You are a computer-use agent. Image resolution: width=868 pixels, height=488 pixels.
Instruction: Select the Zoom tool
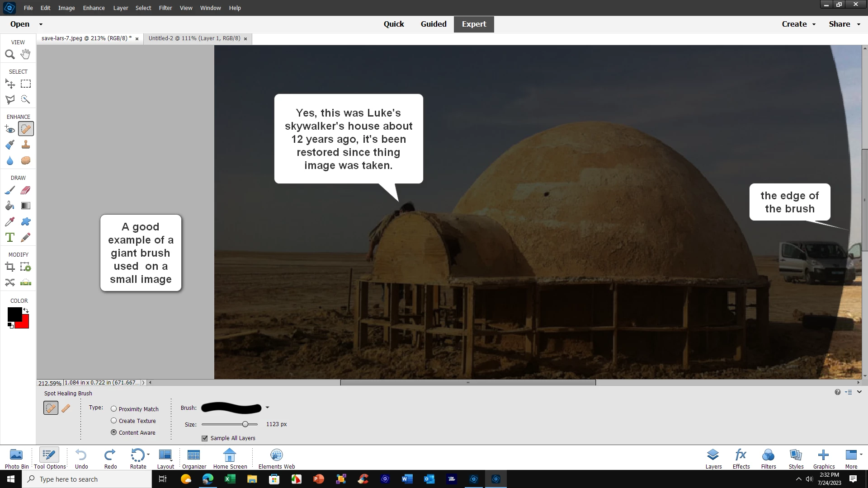(x=9, y=55)
